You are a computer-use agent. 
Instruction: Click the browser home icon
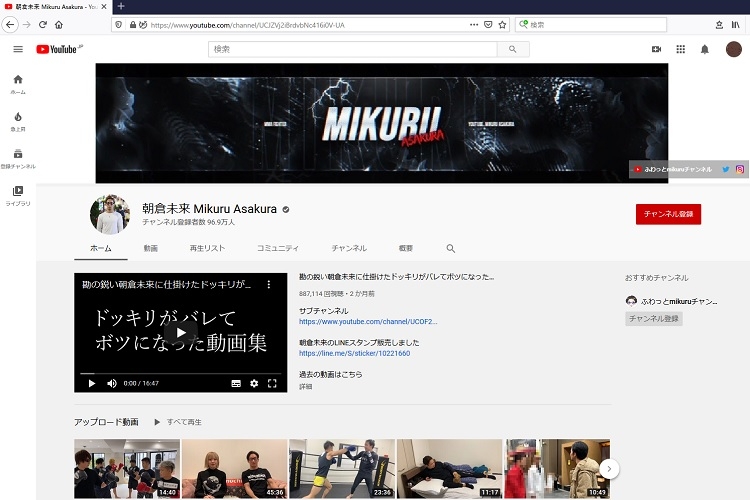[x=58, y=25]
